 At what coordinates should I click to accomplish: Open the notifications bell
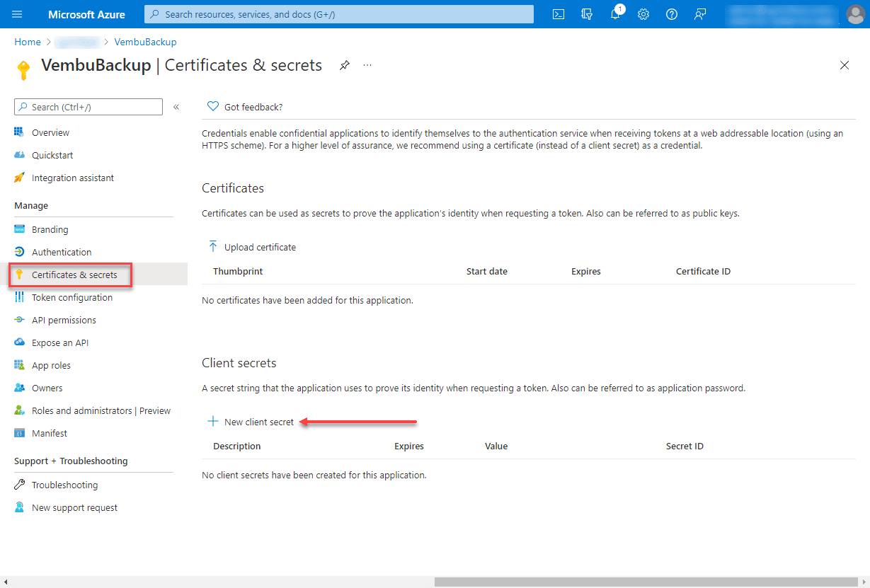coord(615,14)
